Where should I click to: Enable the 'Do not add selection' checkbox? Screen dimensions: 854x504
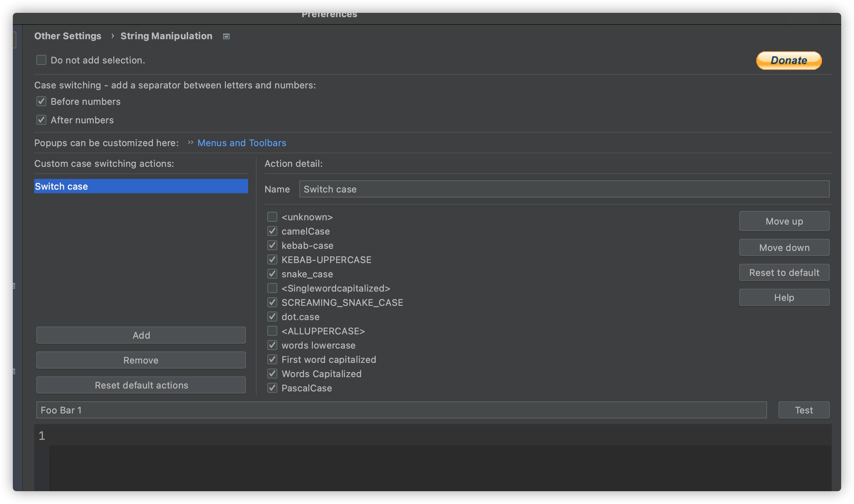(41, 60)
